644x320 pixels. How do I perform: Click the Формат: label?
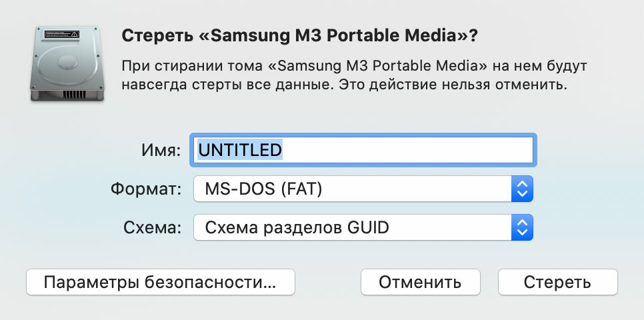(146, 189)
